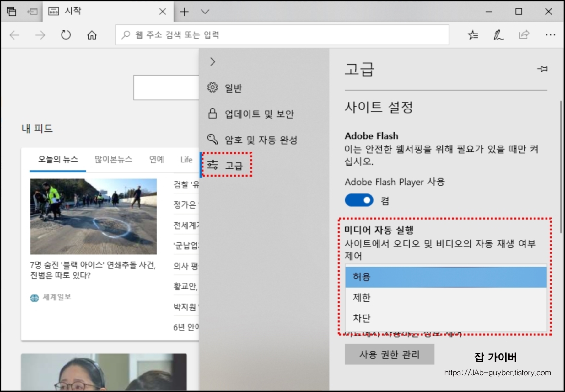The width and height of the screenshot is (565, 392).
Task: Open the news headline starting with 검찰
Action: click(186, 185)
